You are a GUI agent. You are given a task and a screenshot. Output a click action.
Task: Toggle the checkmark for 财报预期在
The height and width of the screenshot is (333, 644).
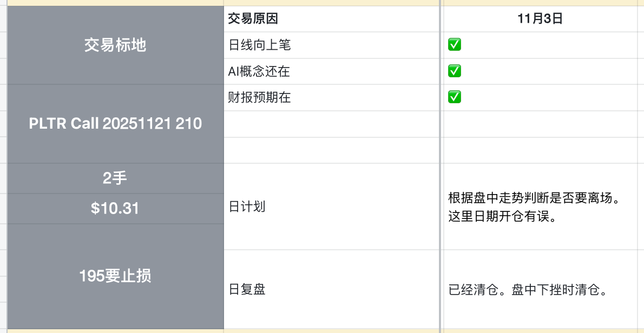pos(455,97)
